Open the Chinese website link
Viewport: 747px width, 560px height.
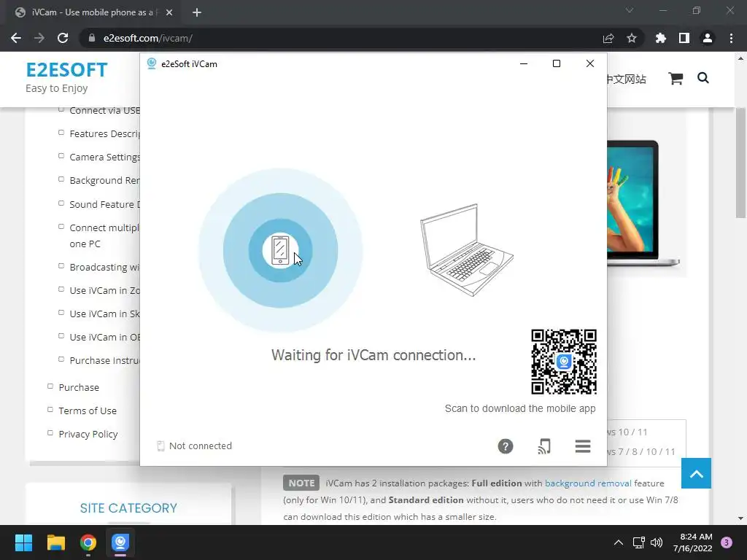pos(627,79)
